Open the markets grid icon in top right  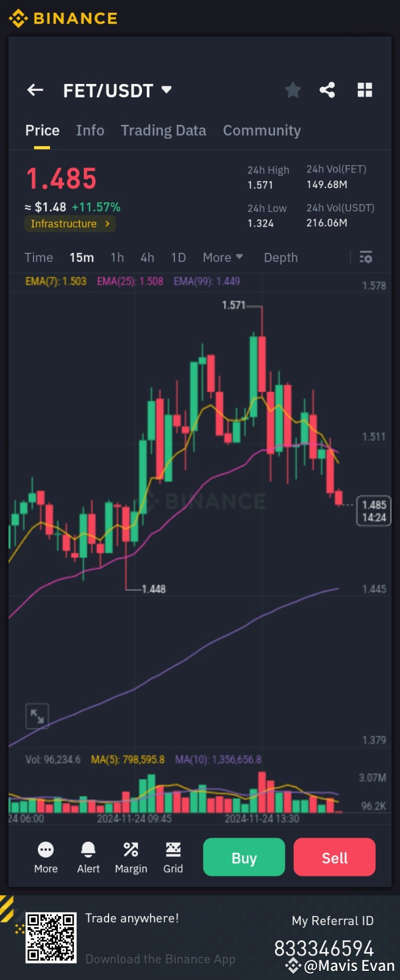[x=365, y=90]
